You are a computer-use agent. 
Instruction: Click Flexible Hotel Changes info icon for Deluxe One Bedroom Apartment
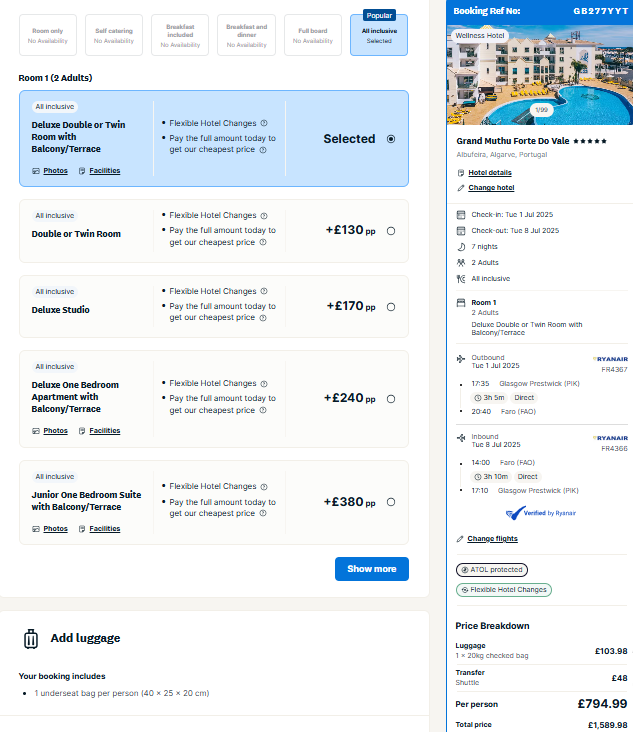[264, 384]
